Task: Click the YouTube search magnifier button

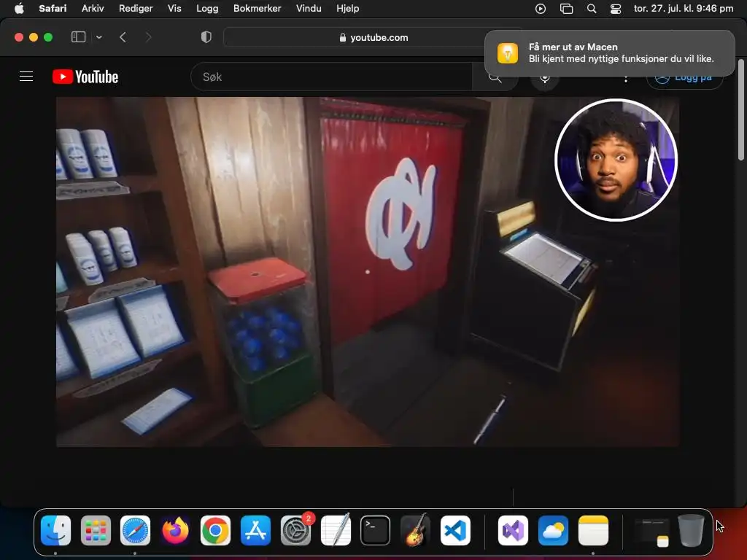Action: point(495,77)
